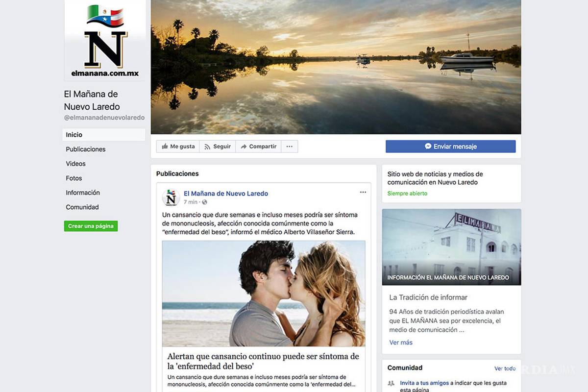This screenshot has width=588, height=392.
Task: Switch to the Videos section
Action: [75, 164]
